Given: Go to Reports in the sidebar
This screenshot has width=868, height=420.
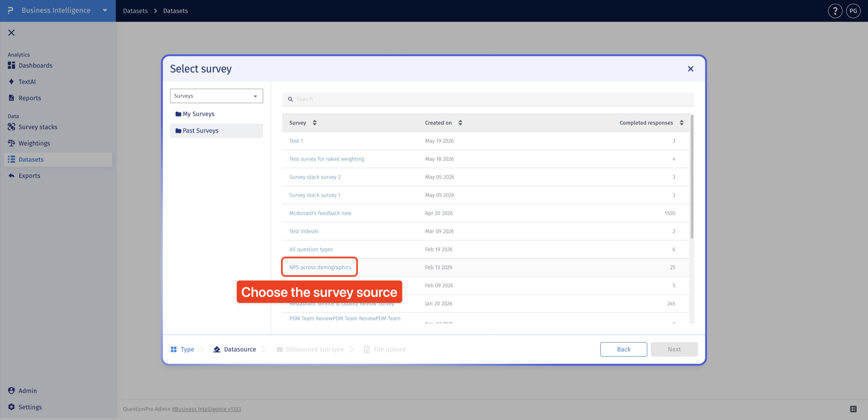Looking at the screenshot, I should click(24, 98).
